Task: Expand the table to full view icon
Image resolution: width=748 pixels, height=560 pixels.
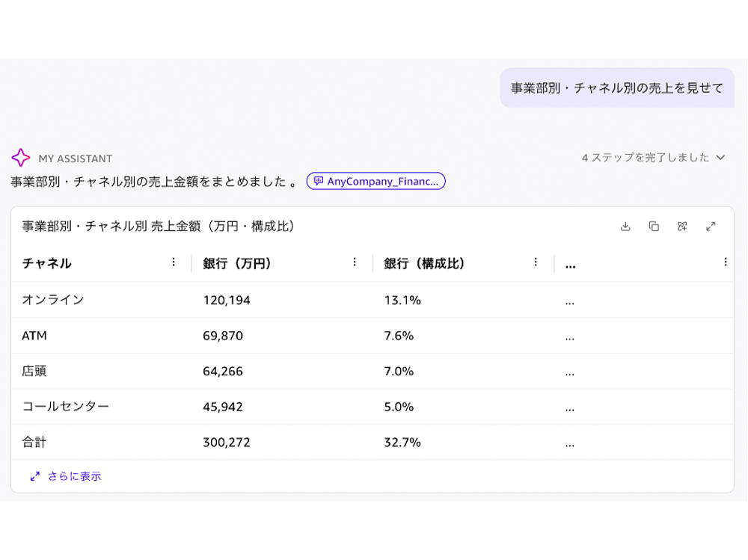Action: (x=711, y=227)
